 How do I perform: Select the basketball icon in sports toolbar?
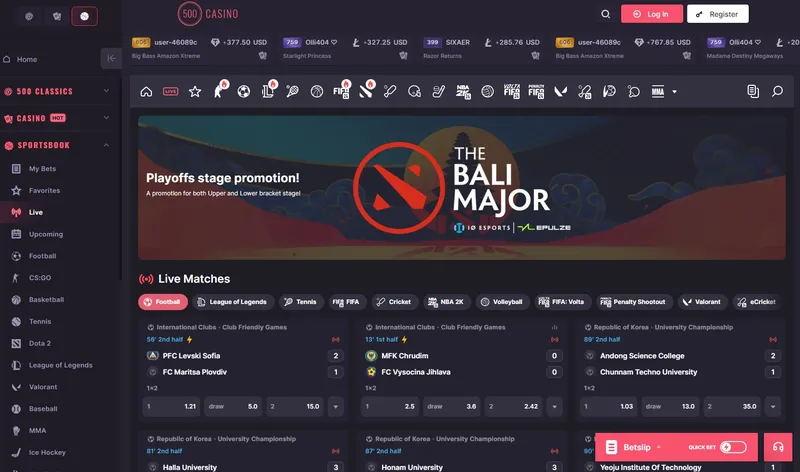coord(316,91)
